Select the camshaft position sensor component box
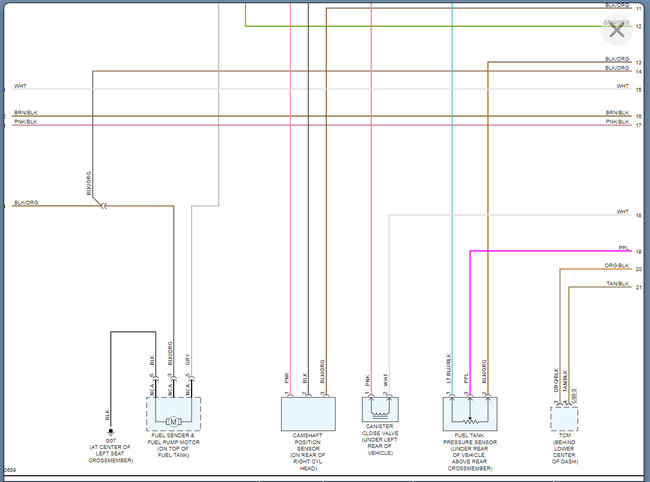Viewport: 650px width, 482px height. tap(308, 414)
